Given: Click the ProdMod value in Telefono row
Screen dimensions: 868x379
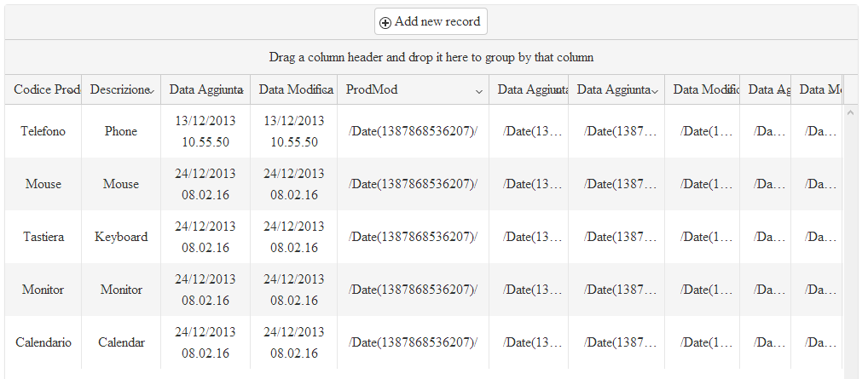Looking at the screenshot, I should point(414,131).
